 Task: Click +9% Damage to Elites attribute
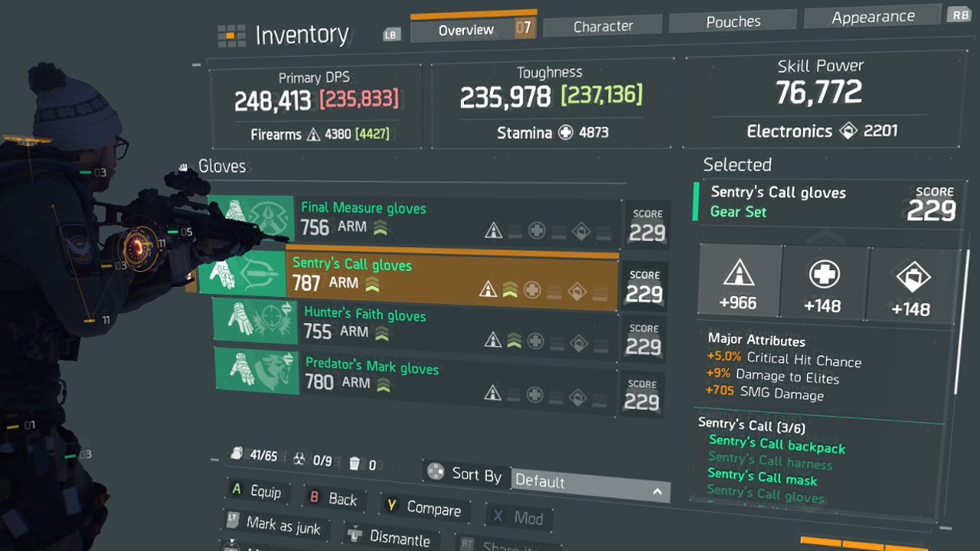[772, 375]
